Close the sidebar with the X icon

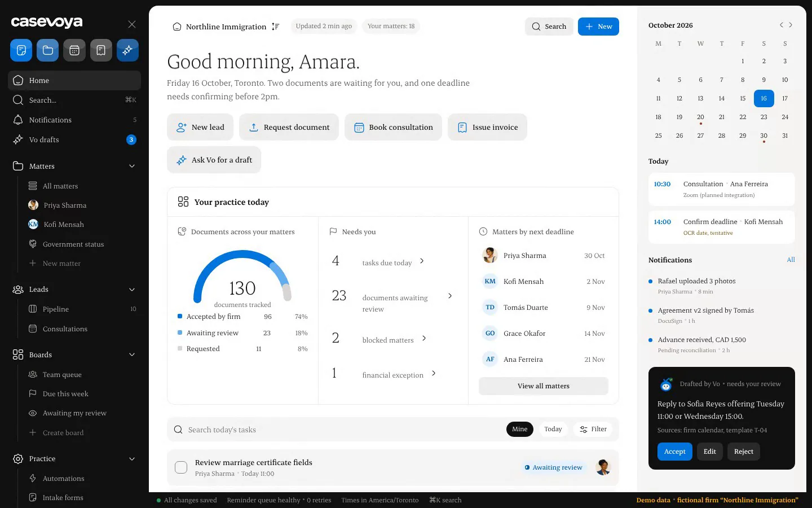pyautogui.click(x=132, y=24)
